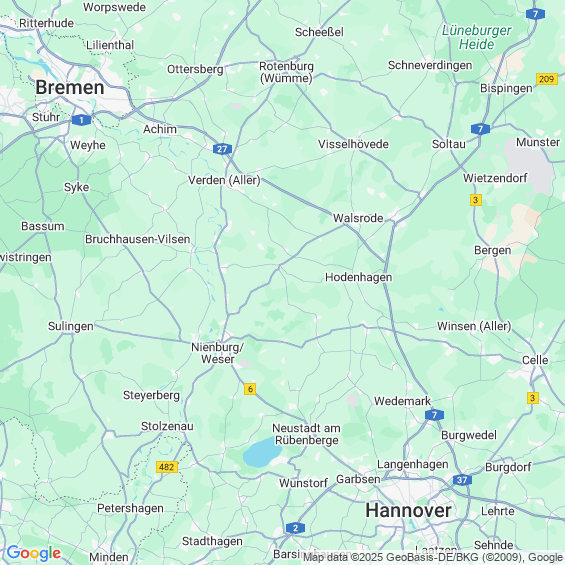Click the Rotenburg (Wümme) label
Image resolution: width=565 pixels, height=565 pixels.
pos(286,72)
